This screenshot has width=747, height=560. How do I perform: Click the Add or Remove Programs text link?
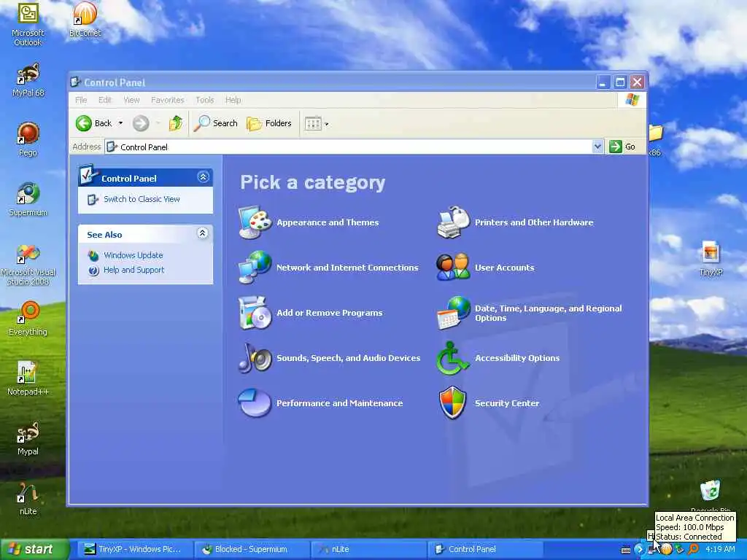click(329, 313)
